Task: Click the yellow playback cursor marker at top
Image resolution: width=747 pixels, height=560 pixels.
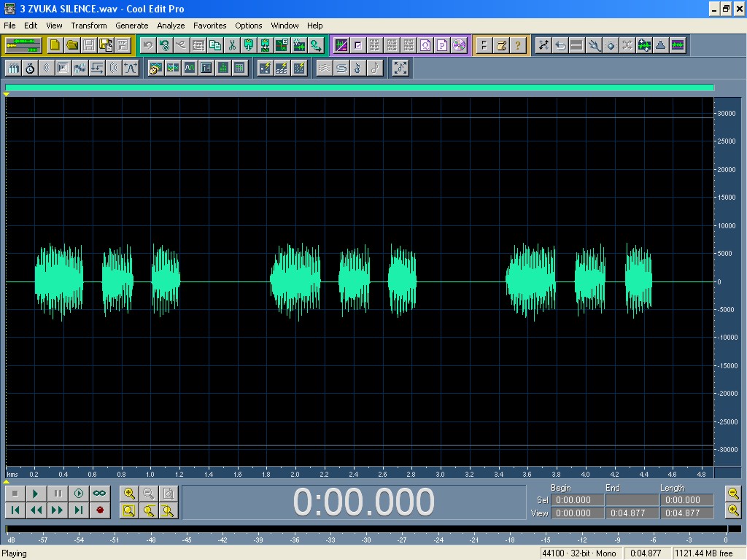Action: click(6, 94)
